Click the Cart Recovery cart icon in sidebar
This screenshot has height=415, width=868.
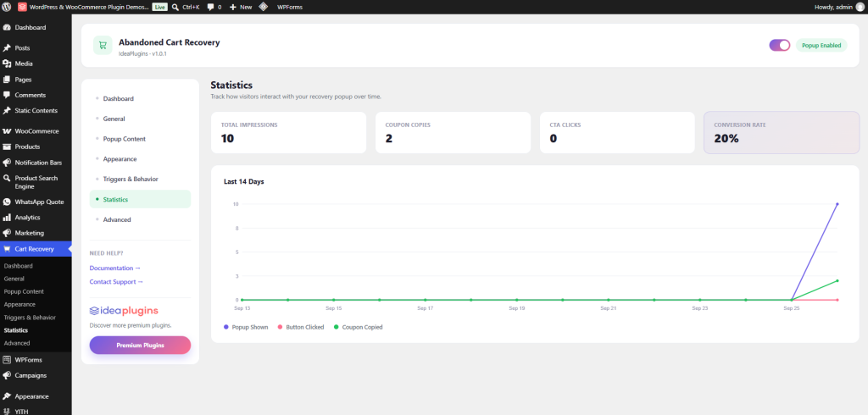pos(7,249)
